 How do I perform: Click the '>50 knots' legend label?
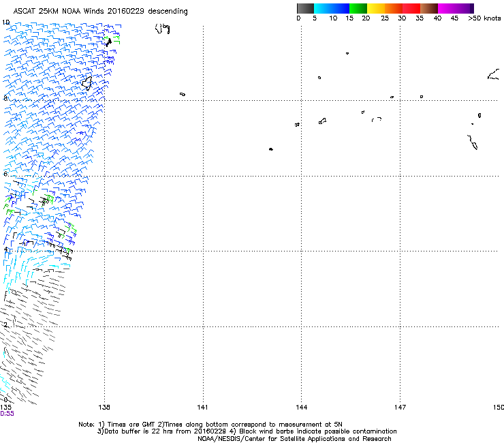point(484,18)
